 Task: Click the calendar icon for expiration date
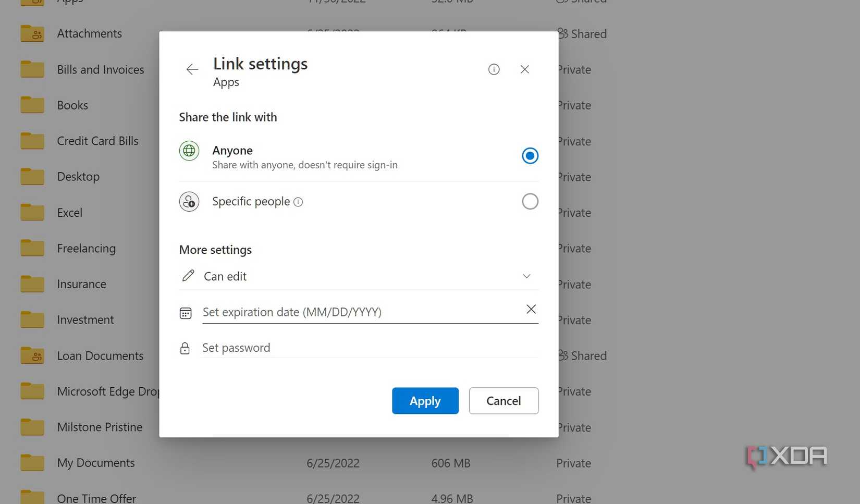pos(186,312)
